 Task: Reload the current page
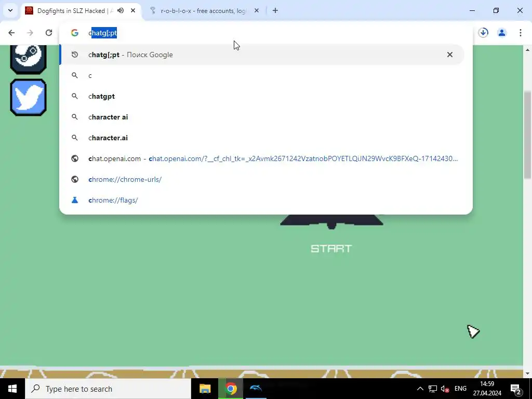point(49,33)
